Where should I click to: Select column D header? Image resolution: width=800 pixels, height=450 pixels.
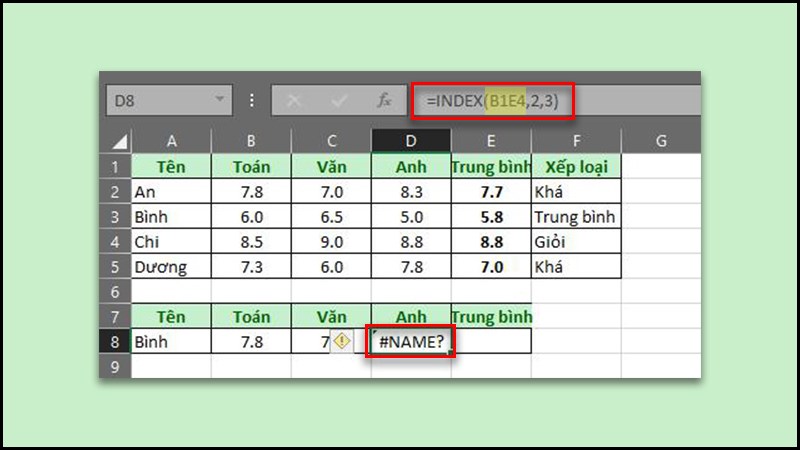pyautogui.click(x=411, y=141)
